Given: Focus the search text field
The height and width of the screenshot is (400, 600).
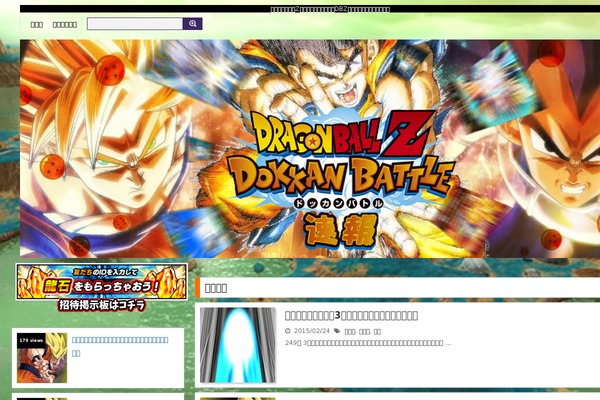Looking at the screenshot, I should (135, 24).
